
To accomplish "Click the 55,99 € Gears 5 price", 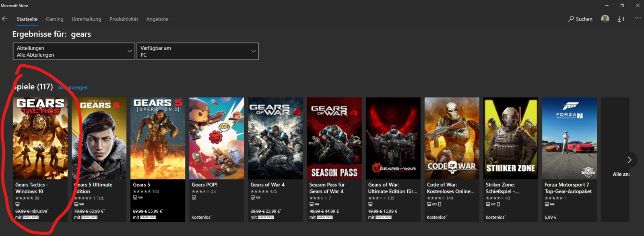I will tap(155, 211).
